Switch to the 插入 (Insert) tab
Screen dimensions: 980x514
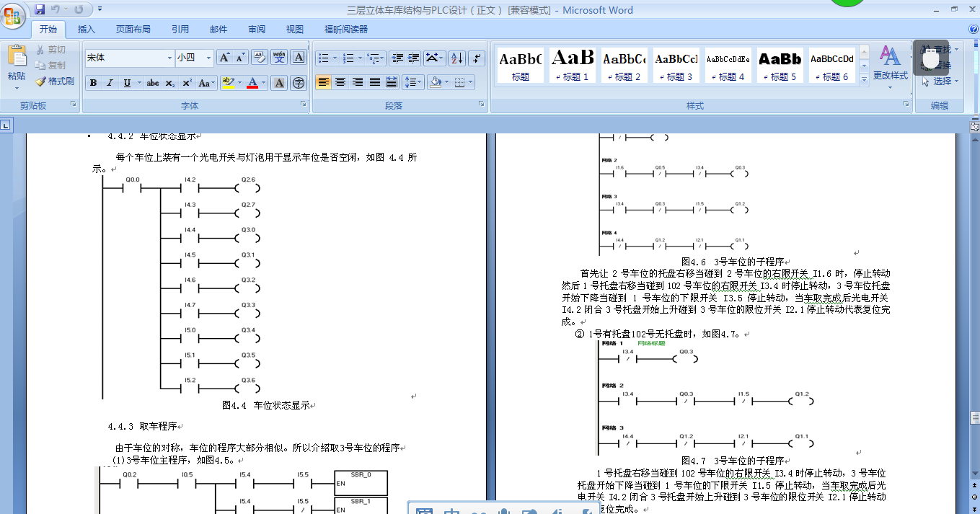pos(87,30)
